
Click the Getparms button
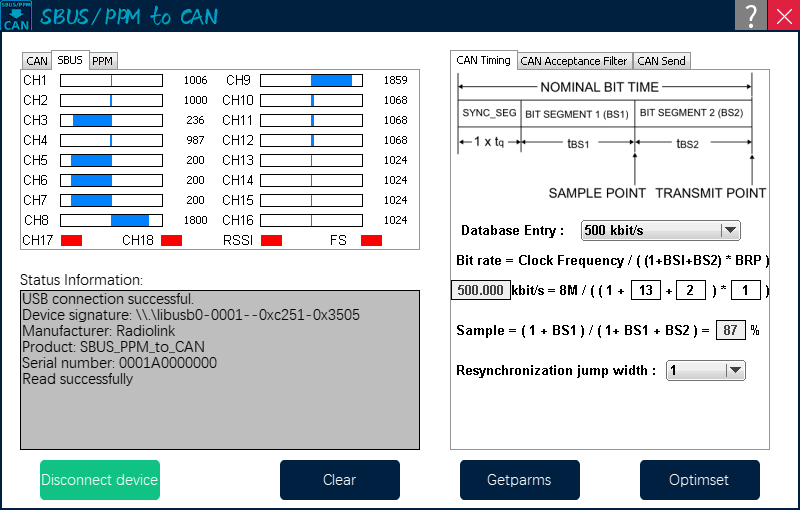(520, 480)
